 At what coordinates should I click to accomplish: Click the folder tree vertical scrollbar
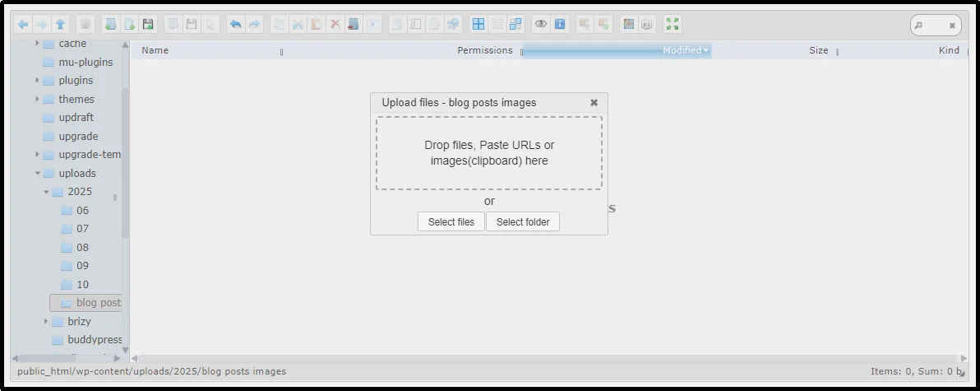tap(126, 163)
